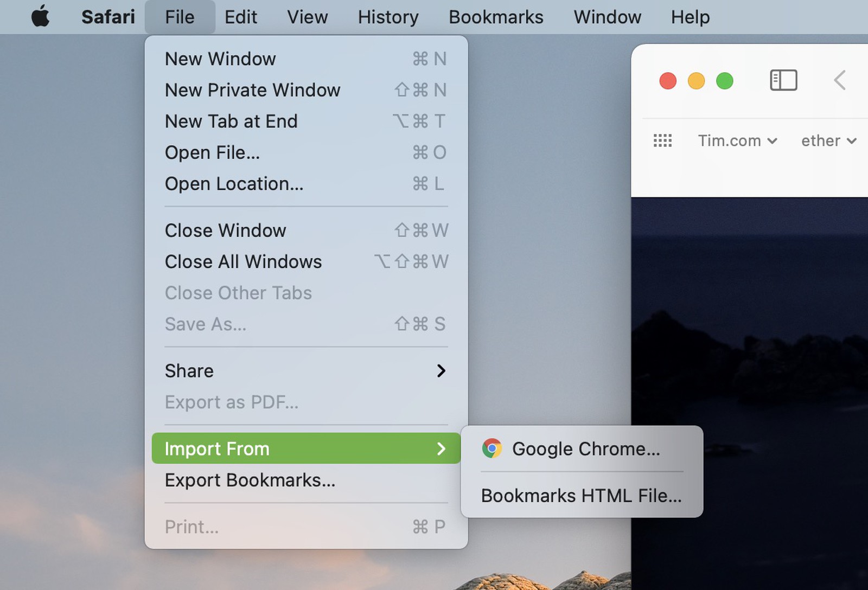Click the Google Chrome icon in the submenu
Image resolution: width=868 pixels, height=590 pixels.
point(492,448)
